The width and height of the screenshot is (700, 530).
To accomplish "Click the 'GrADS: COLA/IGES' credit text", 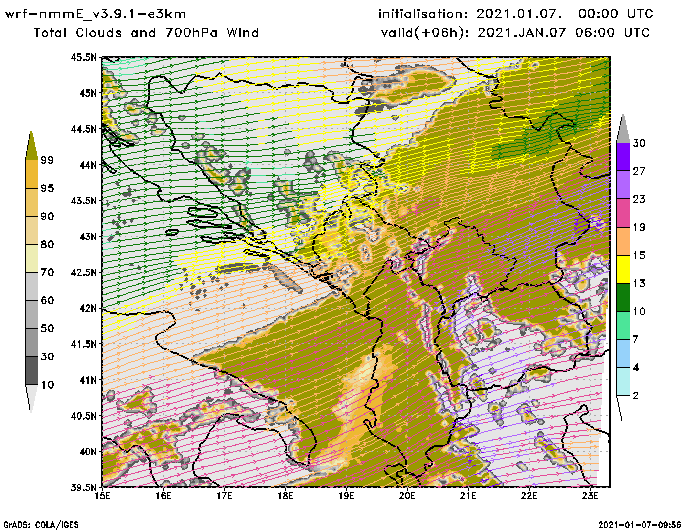I will point(41,524).
